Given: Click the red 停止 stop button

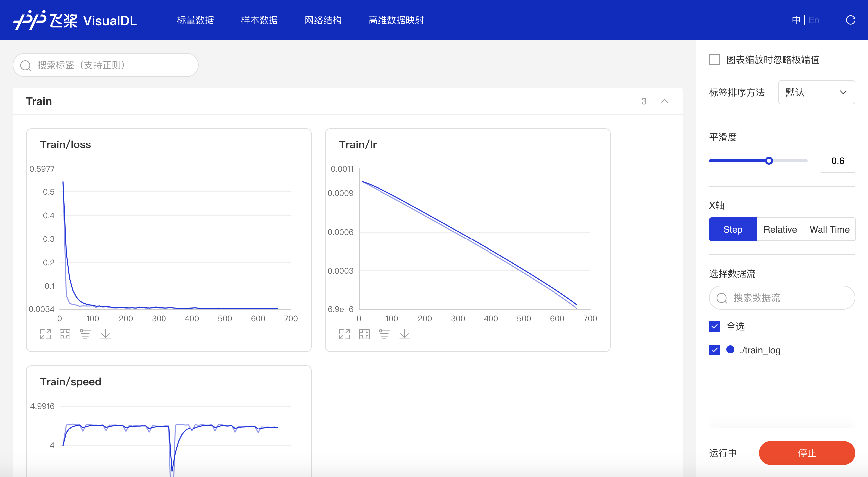Looking at the screenshot, I should click(x=807, y=453).
